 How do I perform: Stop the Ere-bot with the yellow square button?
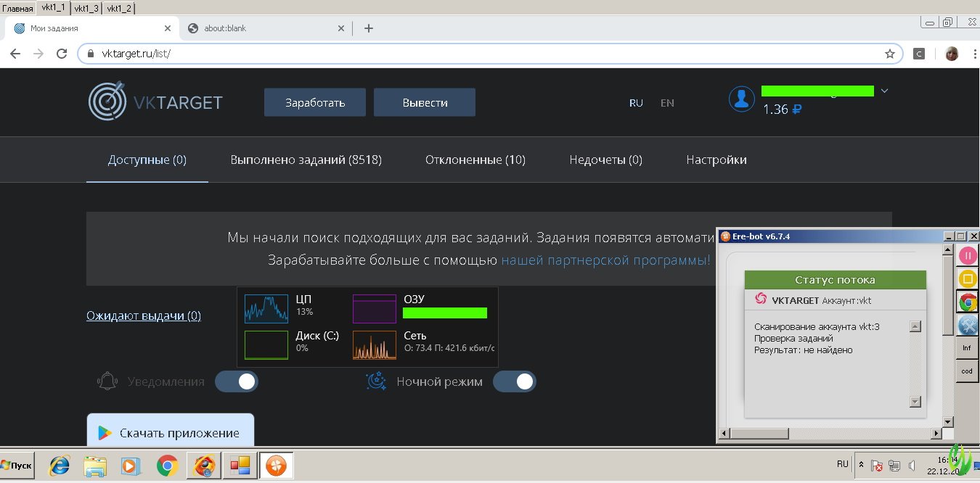point(968,278)
